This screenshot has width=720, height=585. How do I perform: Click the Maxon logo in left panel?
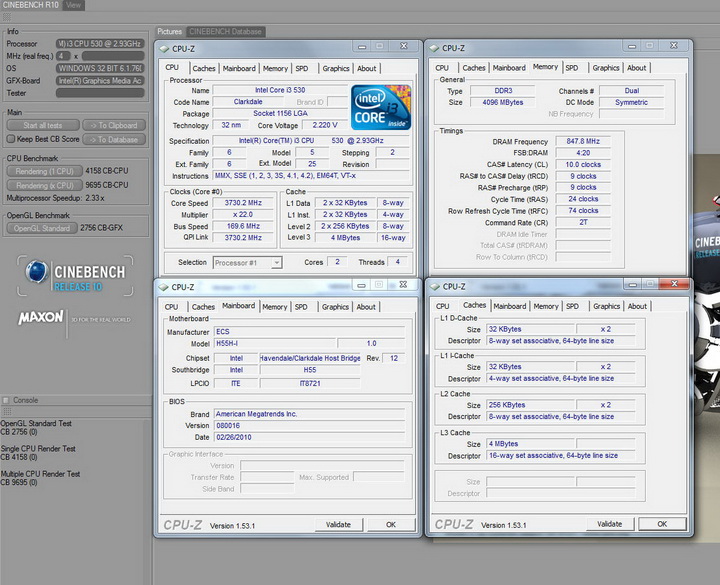pos(41,318)
